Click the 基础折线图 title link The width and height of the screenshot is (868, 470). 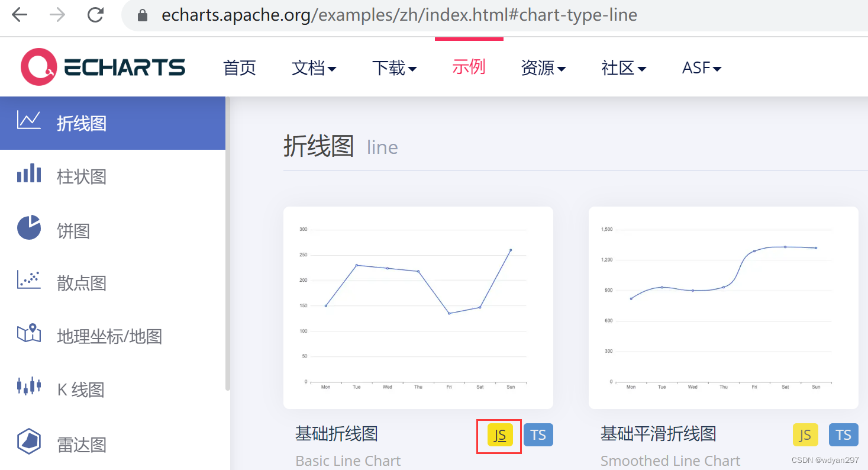pos(337,434)
